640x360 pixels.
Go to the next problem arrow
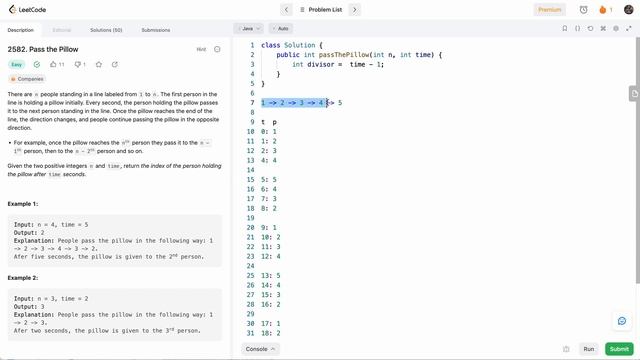[x=355, y=9]
